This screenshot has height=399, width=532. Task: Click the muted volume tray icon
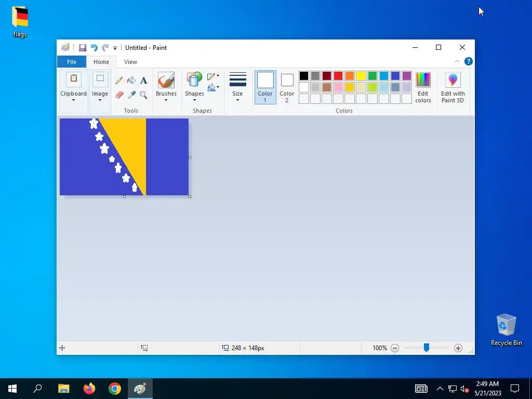tap(465, 389)
